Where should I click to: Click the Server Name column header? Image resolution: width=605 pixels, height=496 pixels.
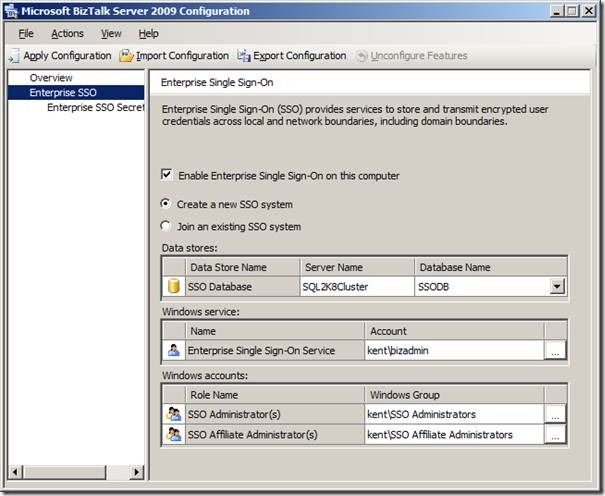point(357,267)
